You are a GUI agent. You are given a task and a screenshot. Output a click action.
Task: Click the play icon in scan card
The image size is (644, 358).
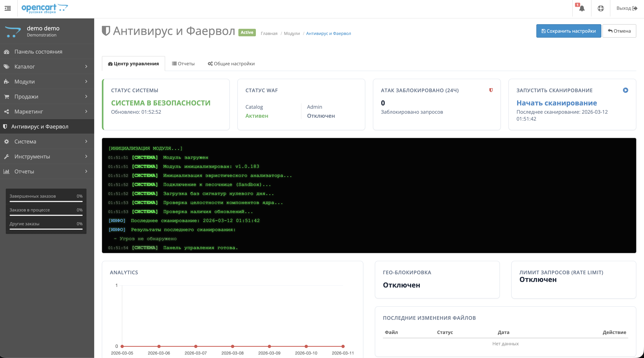tap(625, 90)
